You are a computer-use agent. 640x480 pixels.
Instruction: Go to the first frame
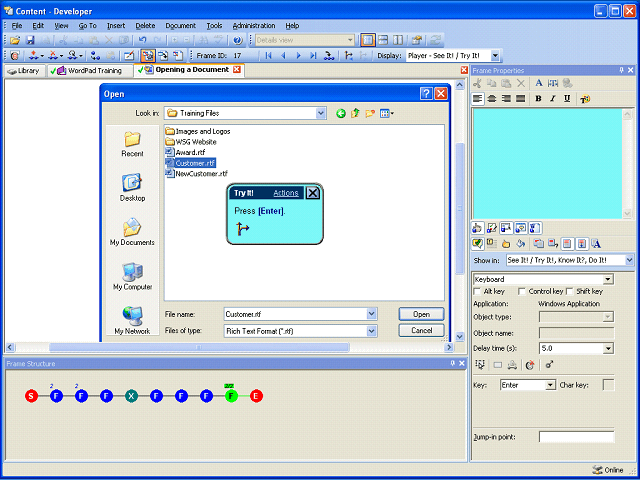268,56
